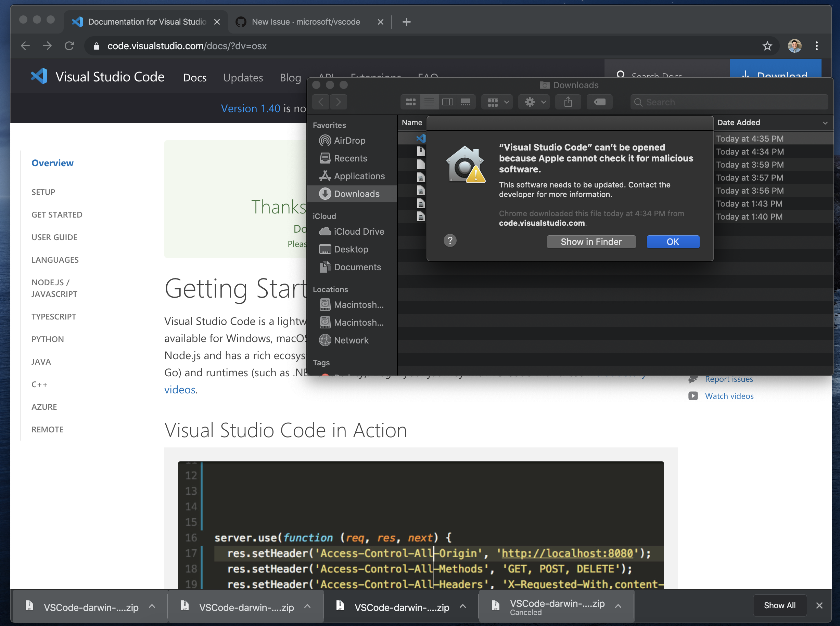Open the item grouping dropdown in Finder
840x626 pixels.
496,102
